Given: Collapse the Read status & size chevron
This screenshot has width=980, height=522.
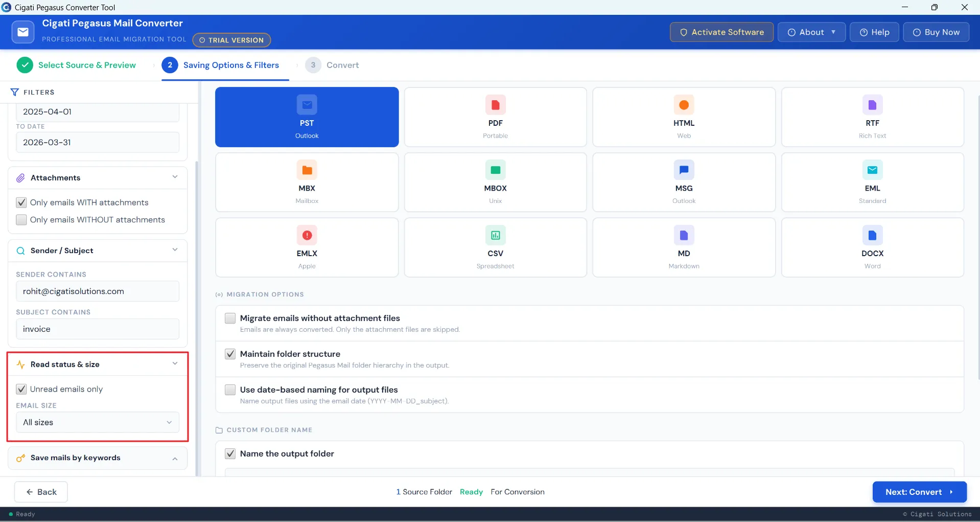Looking at the screenshot, I should tap(175, 364).
